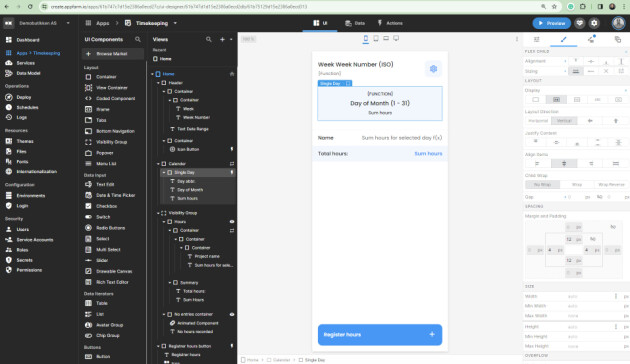Click Apps in the breadcrumb
The image size is (630, 364).
click(102, 23)
